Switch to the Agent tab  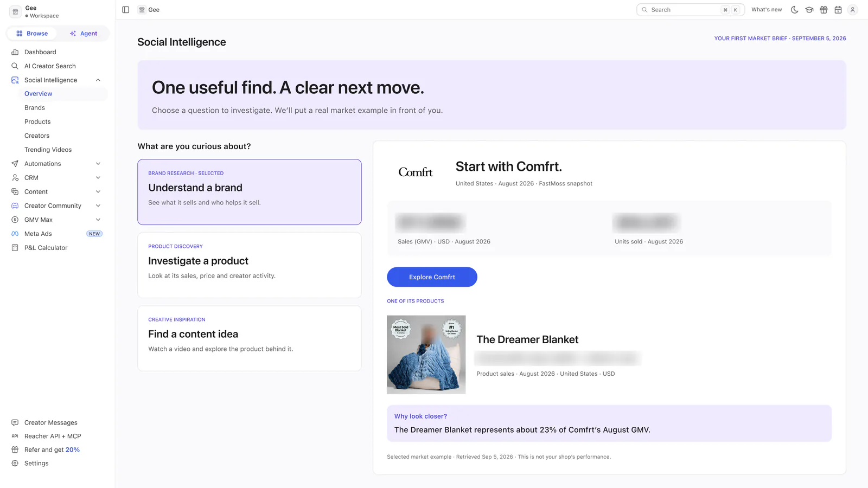pyautogui.click(x=84, y=34)
